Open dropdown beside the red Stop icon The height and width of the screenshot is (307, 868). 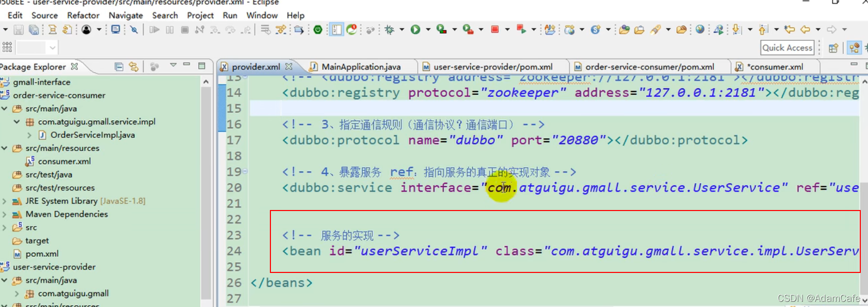pyautogui.click(x=507, y=30)
